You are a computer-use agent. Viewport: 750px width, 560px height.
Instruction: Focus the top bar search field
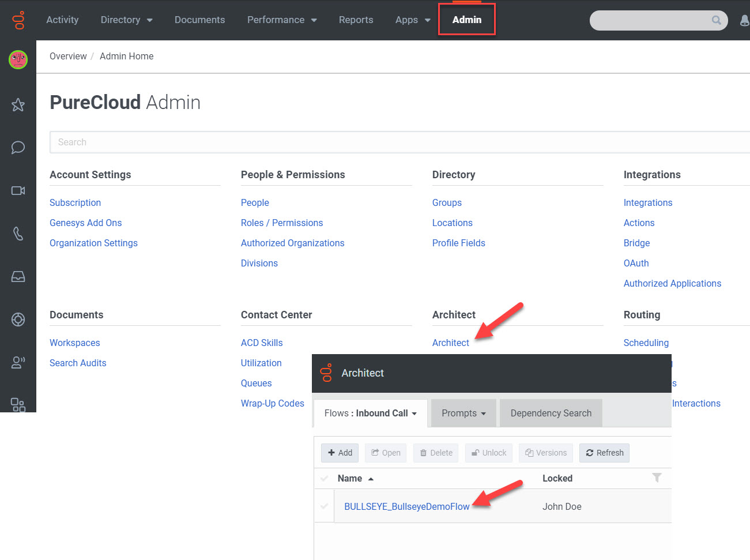click(658, 20)
